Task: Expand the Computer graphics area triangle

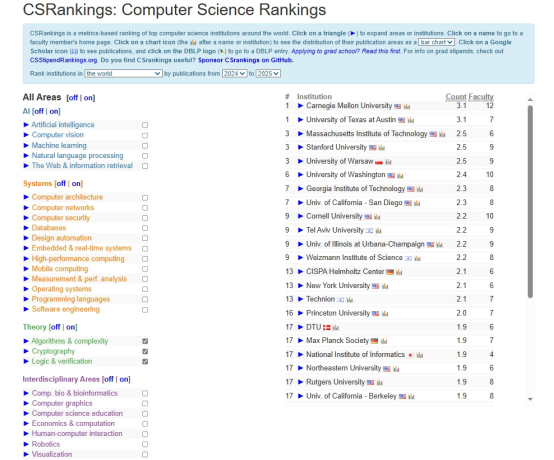Action: point(26,403)
